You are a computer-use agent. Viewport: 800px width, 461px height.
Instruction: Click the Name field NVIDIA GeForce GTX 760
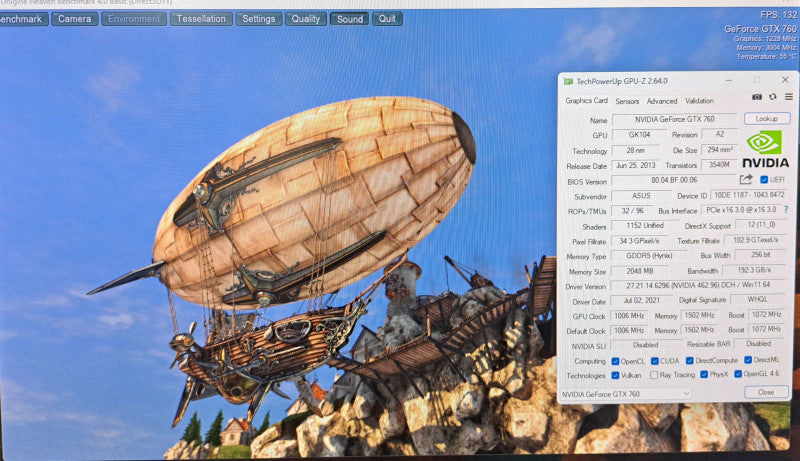click(674, 119)
